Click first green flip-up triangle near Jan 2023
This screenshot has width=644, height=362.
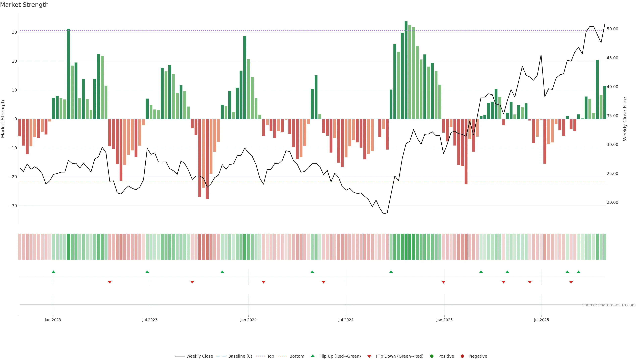(x=53, y=272)
